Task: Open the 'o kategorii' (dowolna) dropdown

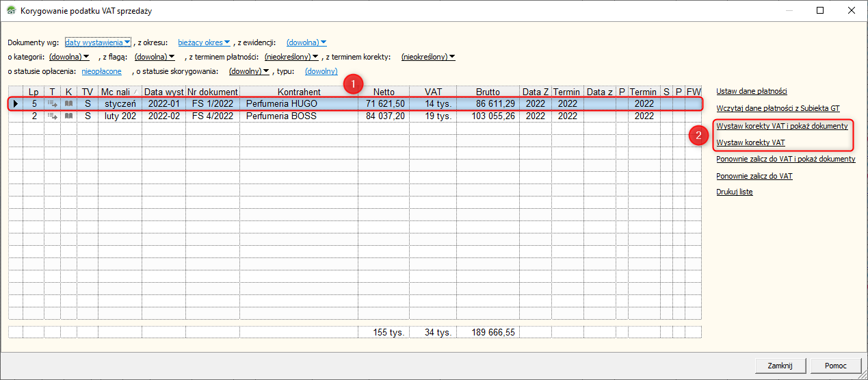Action: [x=69, y=57]
